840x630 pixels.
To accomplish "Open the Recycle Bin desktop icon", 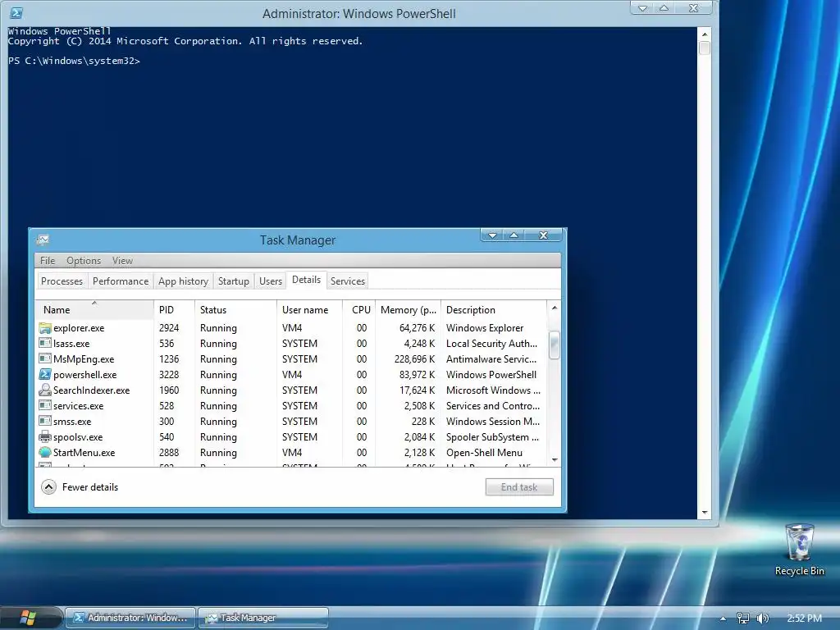I will [x=799, y=550].
